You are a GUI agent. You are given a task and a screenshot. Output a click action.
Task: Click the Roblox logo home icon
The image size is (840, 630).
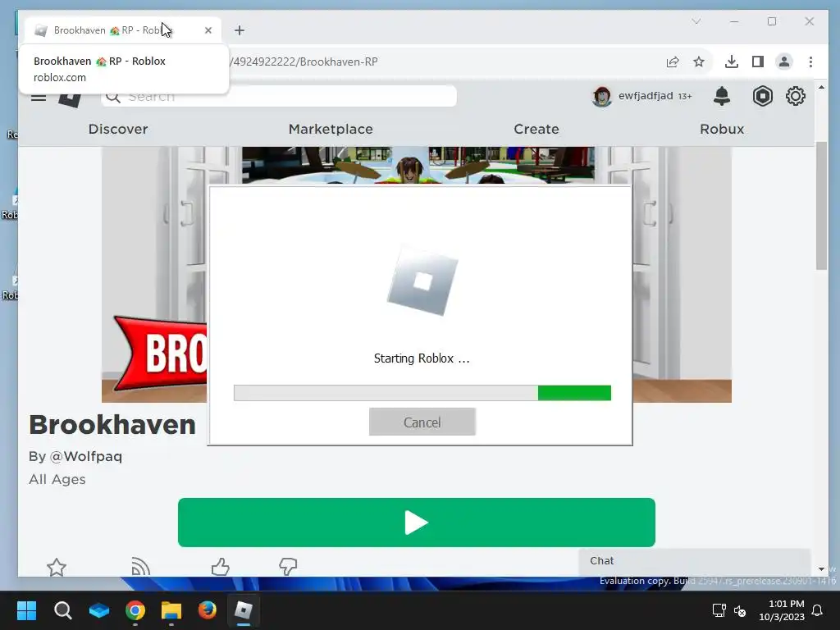[71, 98]
